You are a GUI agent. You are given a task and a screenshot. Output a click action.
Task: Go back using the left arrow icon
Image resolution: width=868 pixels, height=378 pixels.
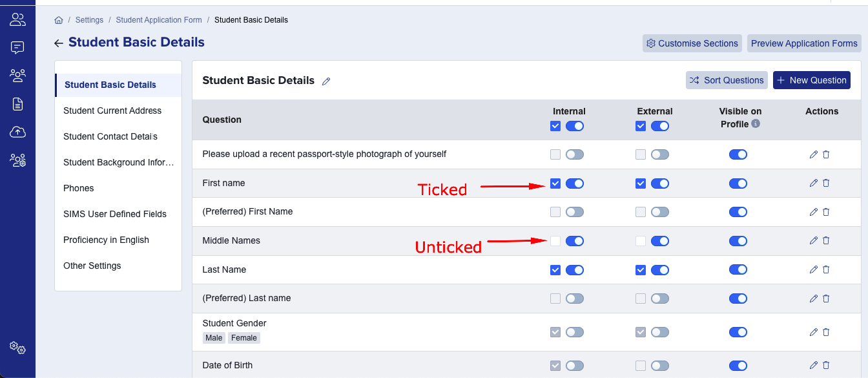tap(59, 43)
